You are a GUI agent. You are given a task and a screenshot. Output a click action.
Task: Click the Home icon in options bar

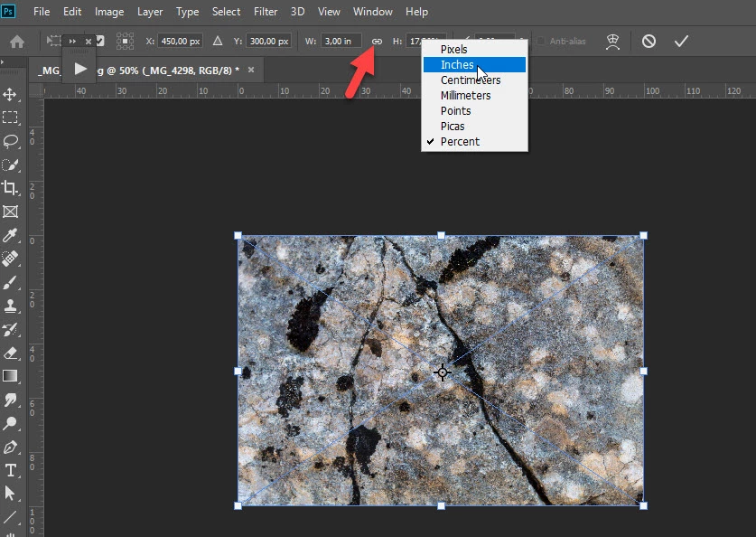pyautogui.click(x=17, y=42)
